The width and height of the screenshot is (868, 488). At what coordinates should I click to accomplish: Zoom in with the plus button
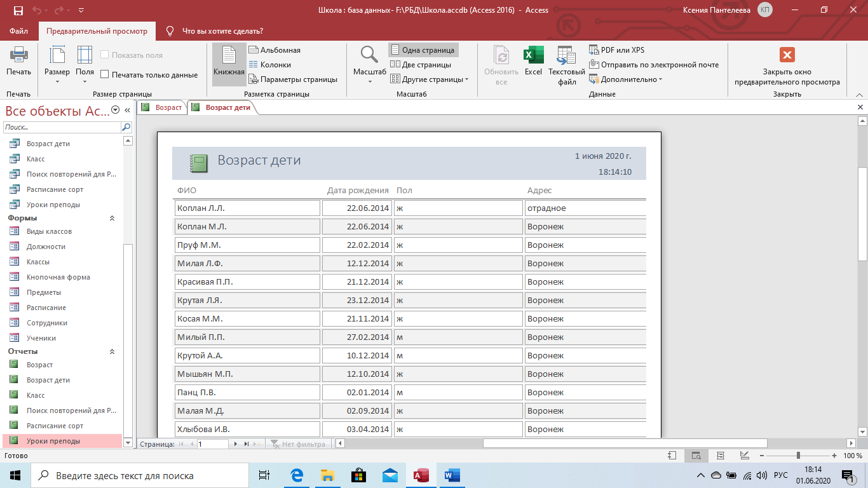coord(834,456)
